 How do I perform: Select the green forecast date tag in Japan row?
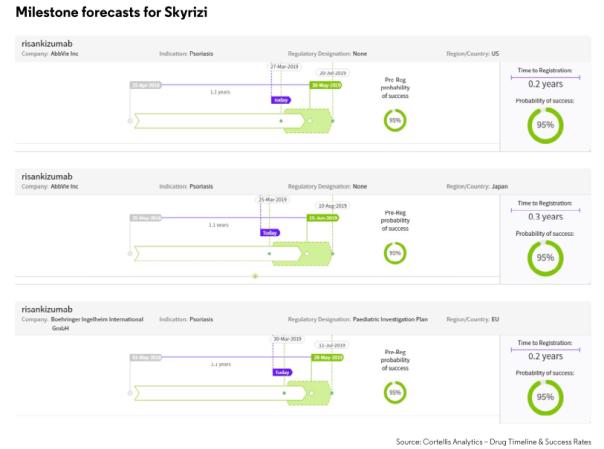pyautogui.click(x=323, y=218)
